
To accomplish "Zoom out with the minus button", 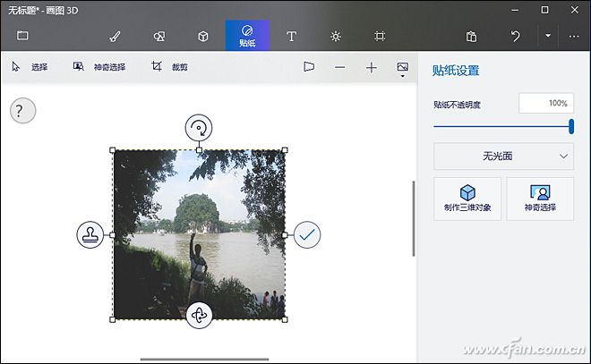I will click(339, 67).
